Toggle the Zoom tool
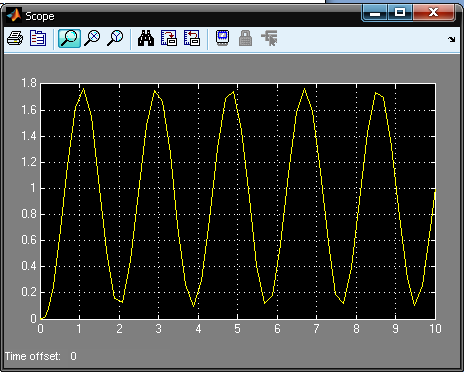Image resolution: width=464 pixels, height=372 pixels. point(69,38)
